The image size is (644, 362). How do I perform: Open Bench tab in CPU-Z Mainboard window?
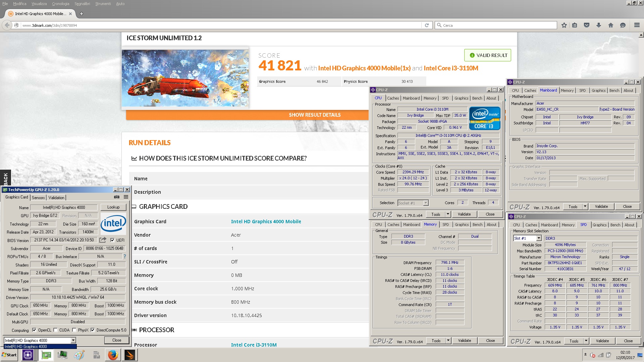click(614, 90)
